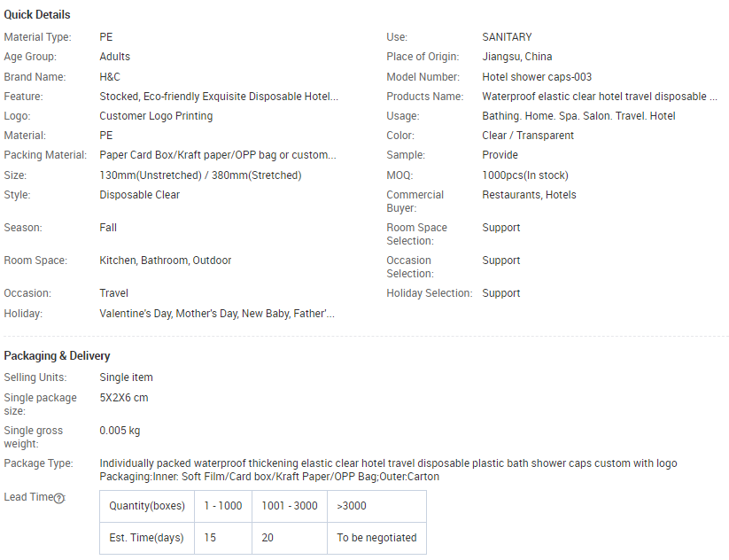Click the '20' days cell
This screenshot has height=560, width=729.
point(290,538)
